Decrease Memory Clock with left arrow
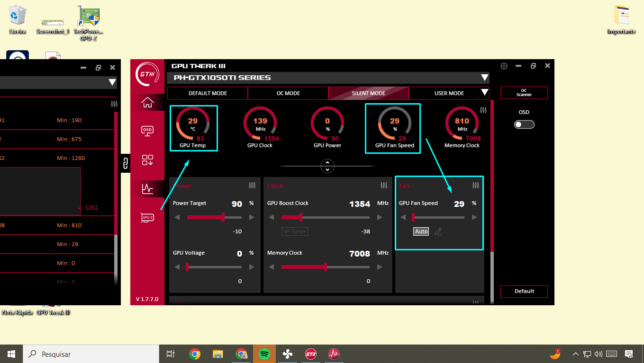The height and width of the screenshot is (363, 644). [272, 267]
